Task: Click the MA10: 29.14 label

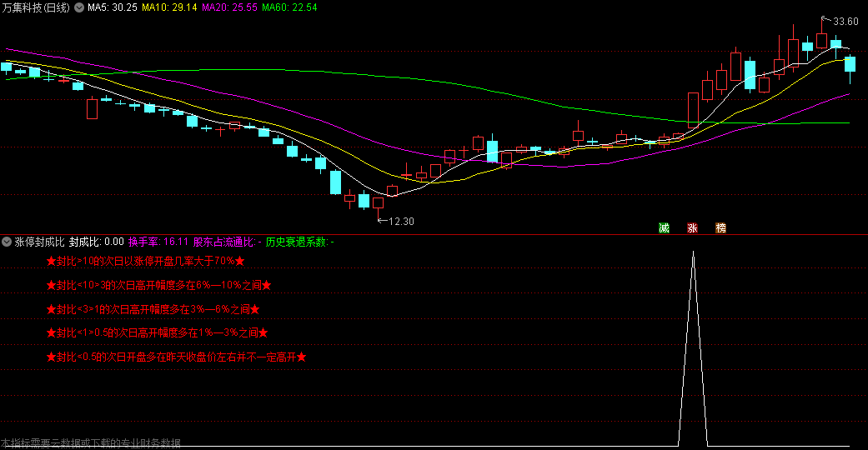Action: pyautogui.click(x=169, y=7)
